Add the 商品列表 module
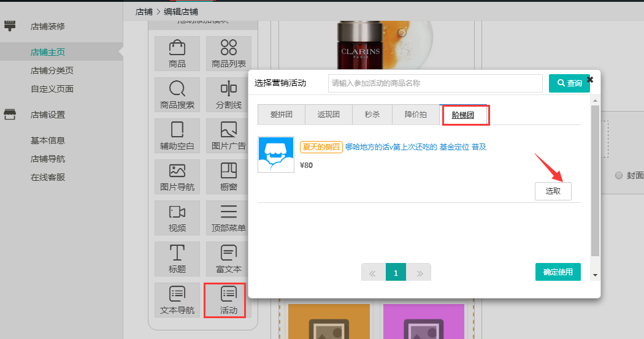Image resolution: width=644 pixels, height=339 pixels. (x=228, y=53)
